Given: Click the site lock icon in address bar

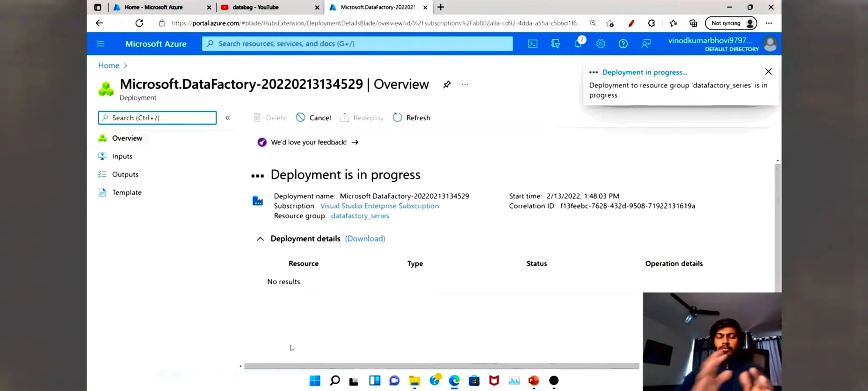Looking at the screenshot, I should 161,23.
